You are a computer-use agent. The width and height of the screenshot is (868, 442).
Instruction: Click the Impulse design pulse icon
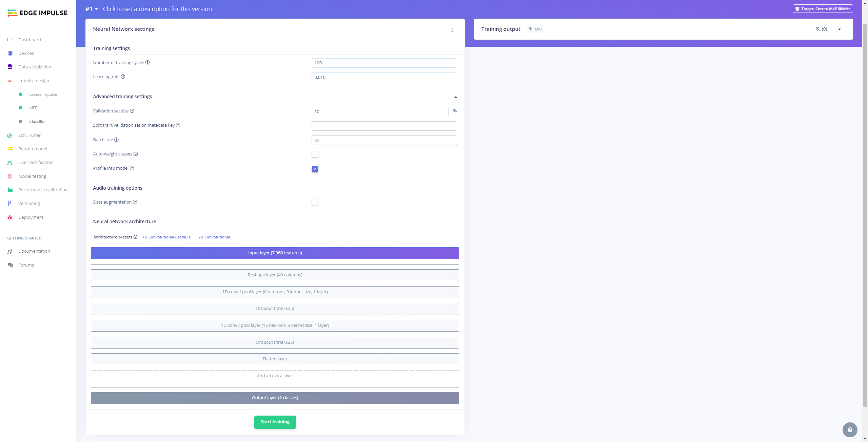pos(10,81)
